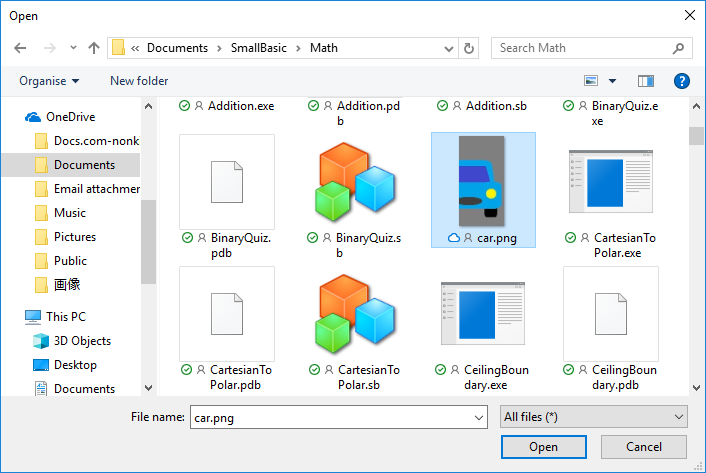The image size is (706, 473).
Task: Click the search magnifier icon
Action: (678, 48)
